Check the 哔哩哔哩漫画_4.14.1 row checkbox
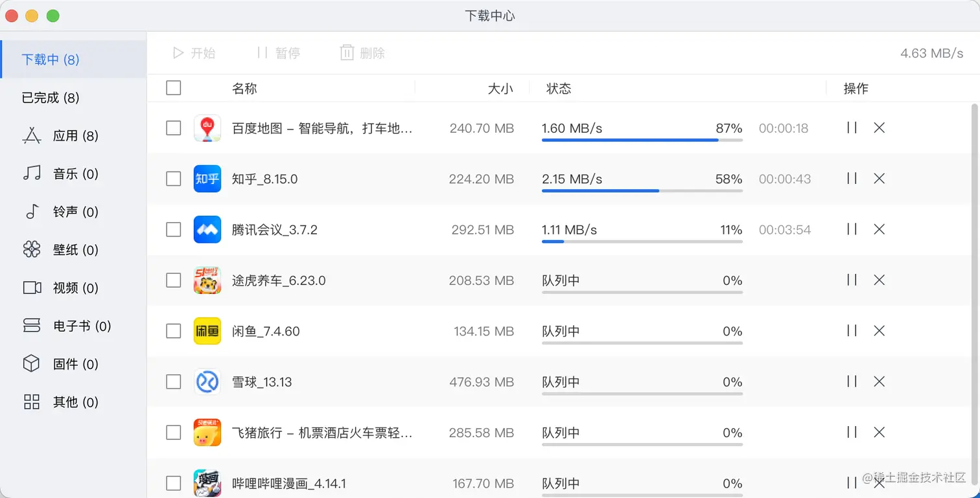 [174, 483]
